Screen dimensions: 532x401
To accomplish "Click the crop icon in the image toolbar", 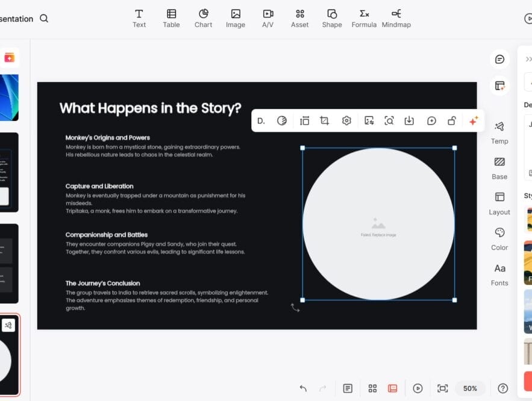I will pos(324,120).
